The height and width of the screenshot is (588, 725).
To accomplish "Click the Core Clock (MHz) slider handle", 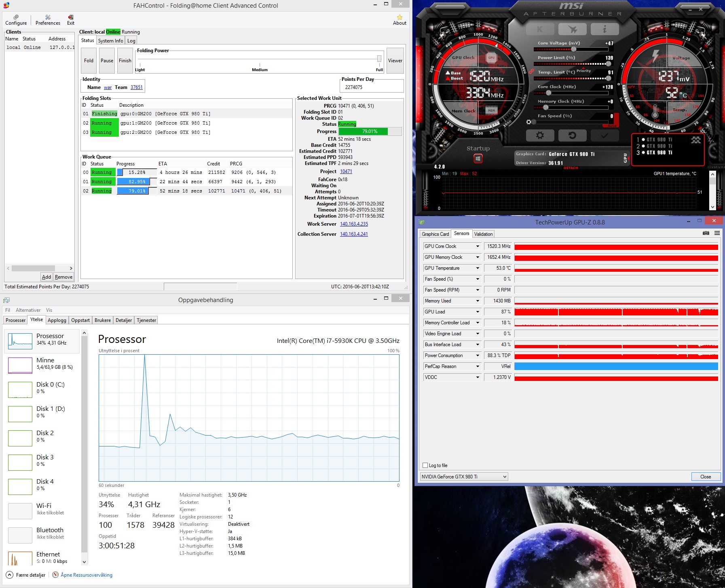I will tap(549, 93).
